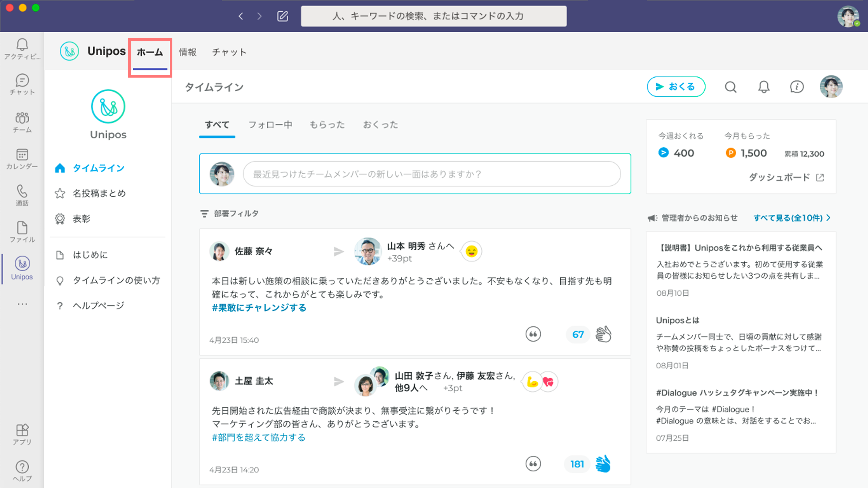Switch to the ホーム tab
Image resolution: width=868 pixels, height=488 pixels.
[x=150, y=52]
